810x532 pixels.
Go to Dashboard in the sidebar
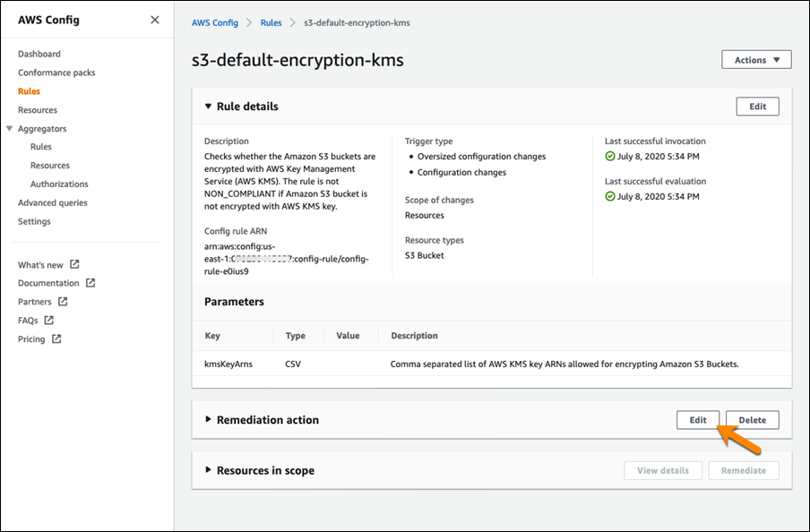(x=39, y=54)
